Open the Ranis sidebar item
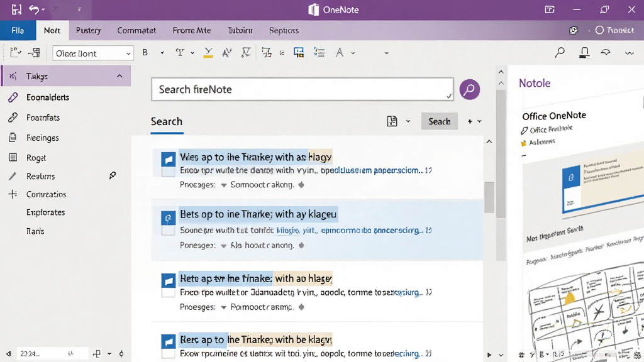Viewport: 644px width, 362px height. click(35, 231)
